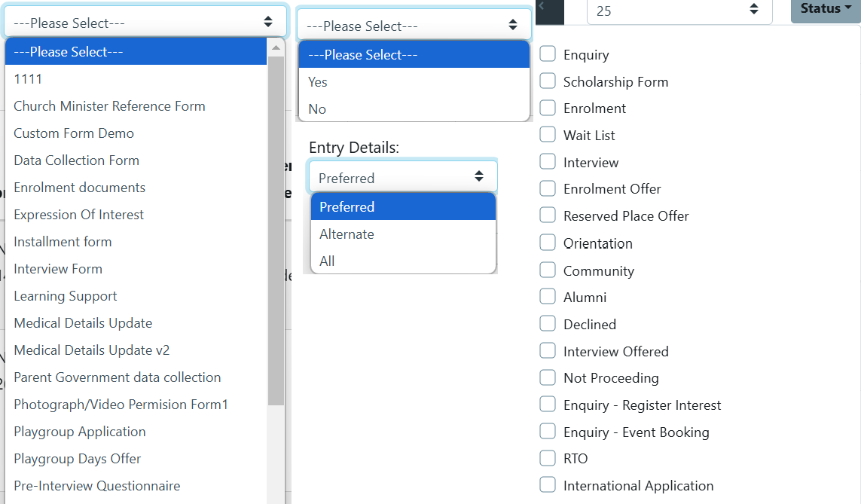Screen dimensions: 861x504
Task: Choose "Church Minister Reference Form" option
Action: pyautogui.click(x=109, y=105)
